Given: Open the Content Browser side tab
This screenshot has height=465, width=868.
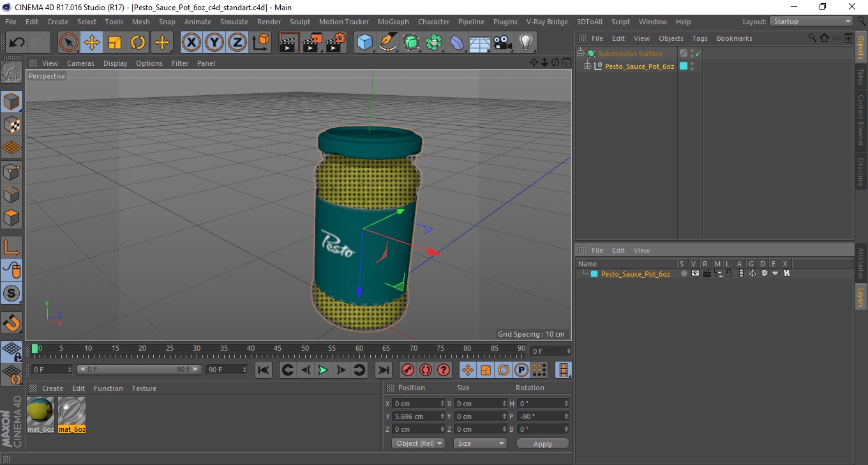Looking at the screenshot, I should click(x=861, y=120).
